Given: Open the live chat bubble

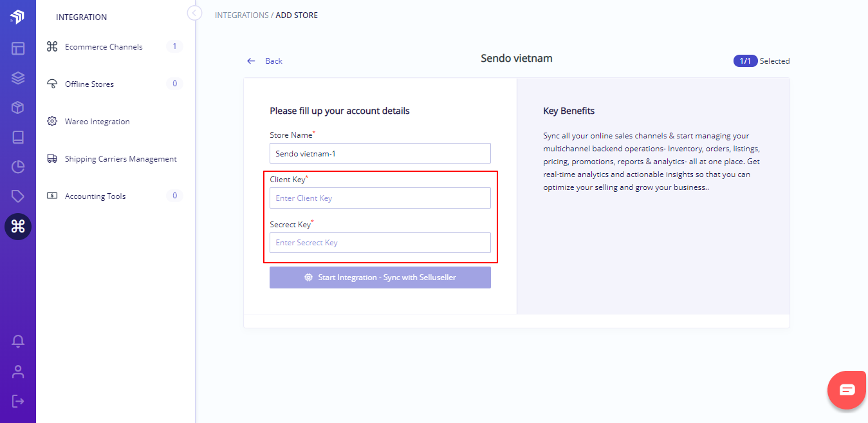Looking at the screenshot, I should point(847,390).
